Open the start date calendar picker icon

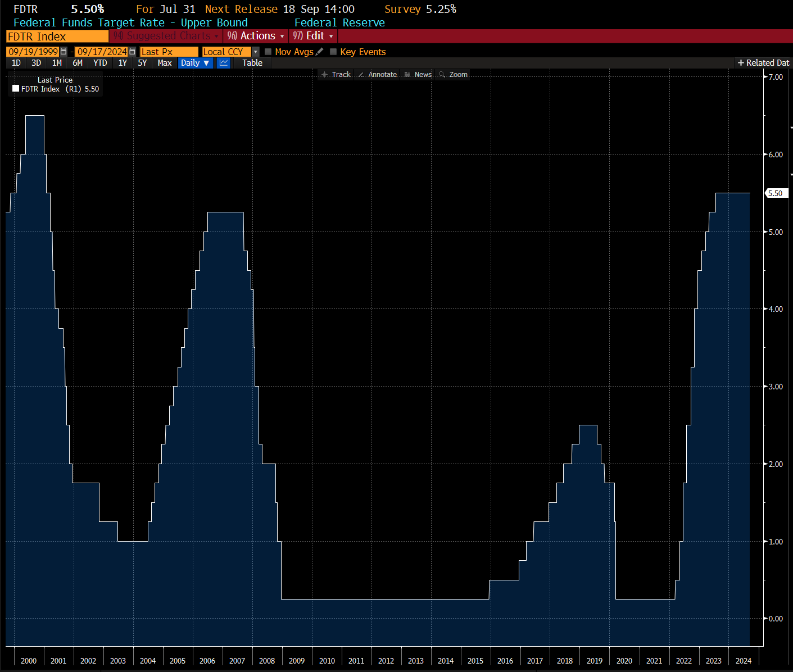click(64, 52)
